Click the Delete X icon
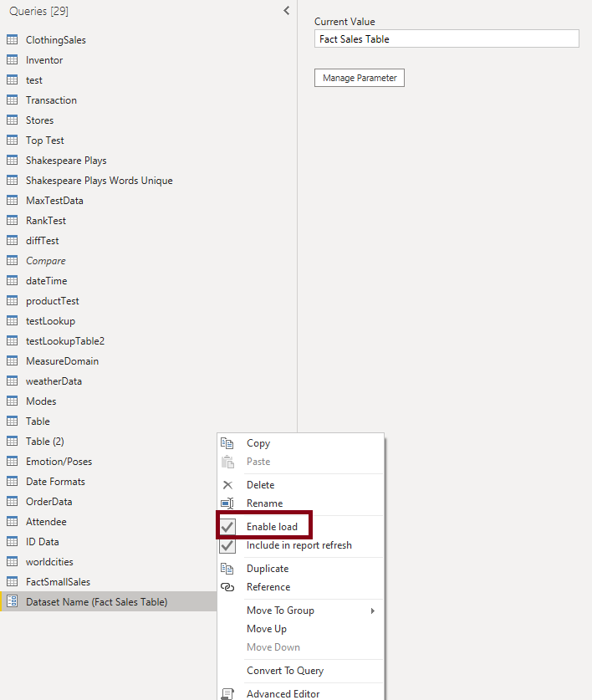This screenshot has height=700, width=592. 227,485
